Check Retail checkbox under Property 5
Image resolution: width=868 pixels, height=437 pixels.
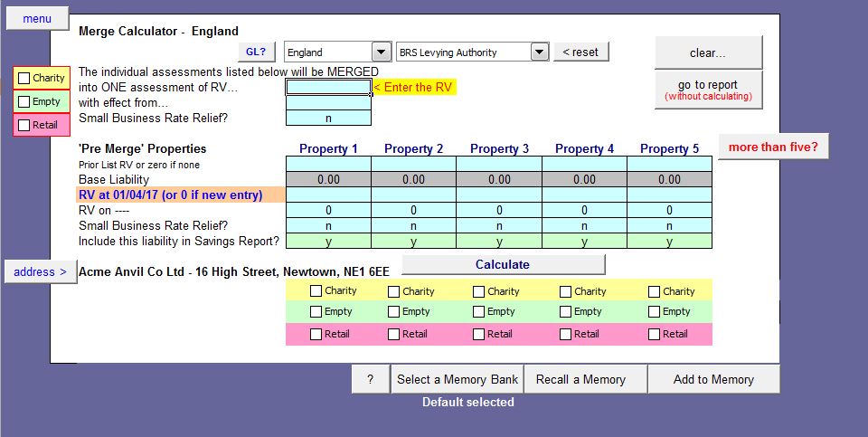pyautogui.click(x=654, y=334)
